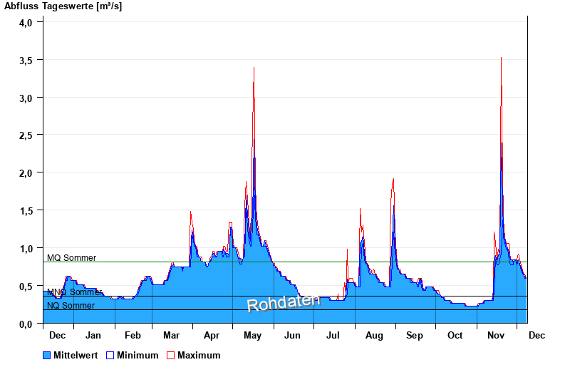Screen dimensions: 570x392
Task: Click the Rohdaten watermark text
Action: [283, 302]
